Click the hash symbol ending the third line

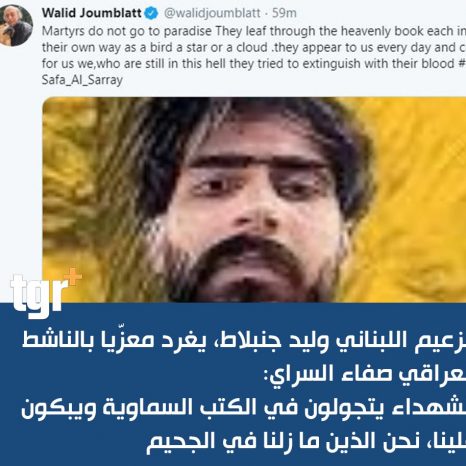point(462,63)
